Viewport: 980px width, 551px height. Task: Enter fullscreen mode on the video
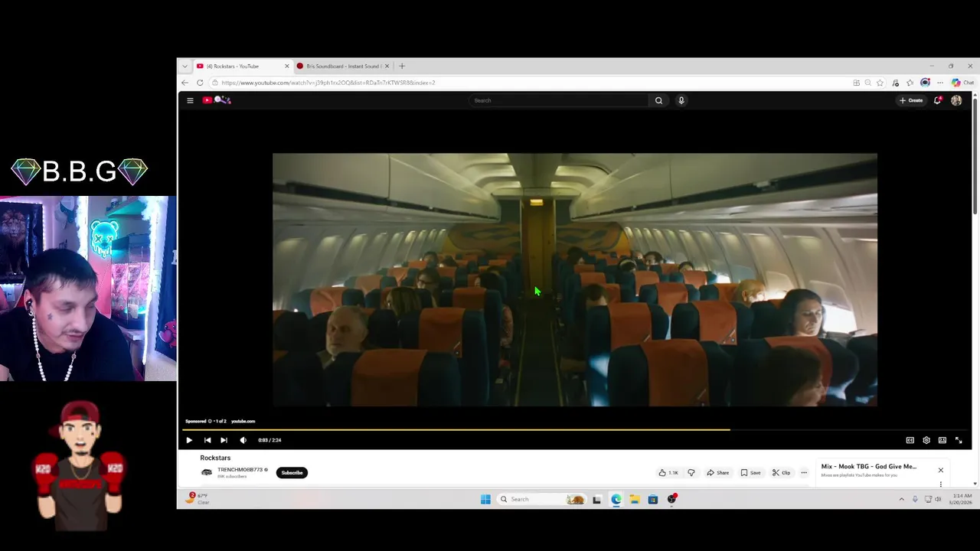point(959,440)
